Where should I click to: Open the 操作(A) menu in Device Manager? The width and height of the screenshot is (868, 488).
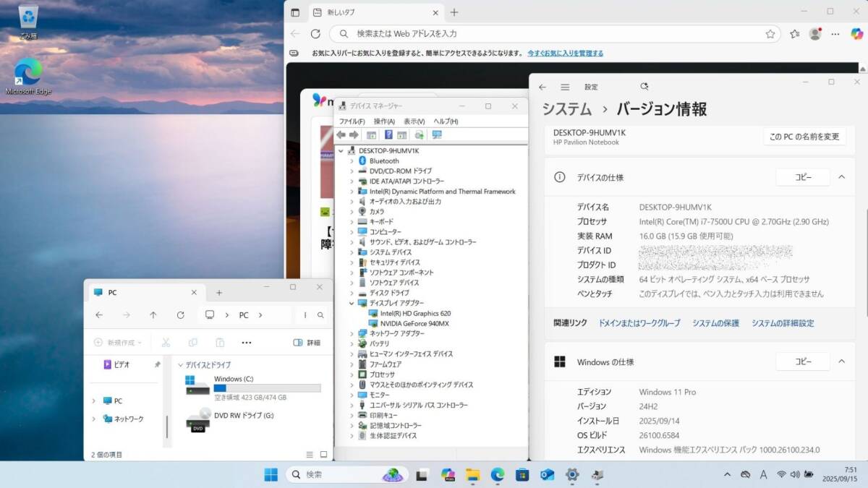pos(383,121)
